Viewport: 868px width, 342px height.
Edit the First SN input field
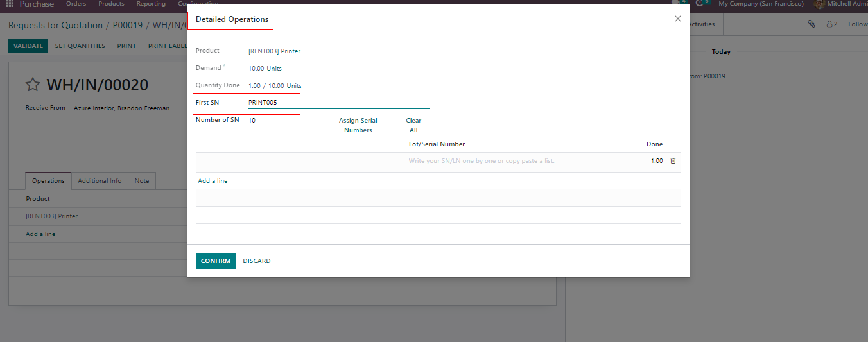click(338, 103)
